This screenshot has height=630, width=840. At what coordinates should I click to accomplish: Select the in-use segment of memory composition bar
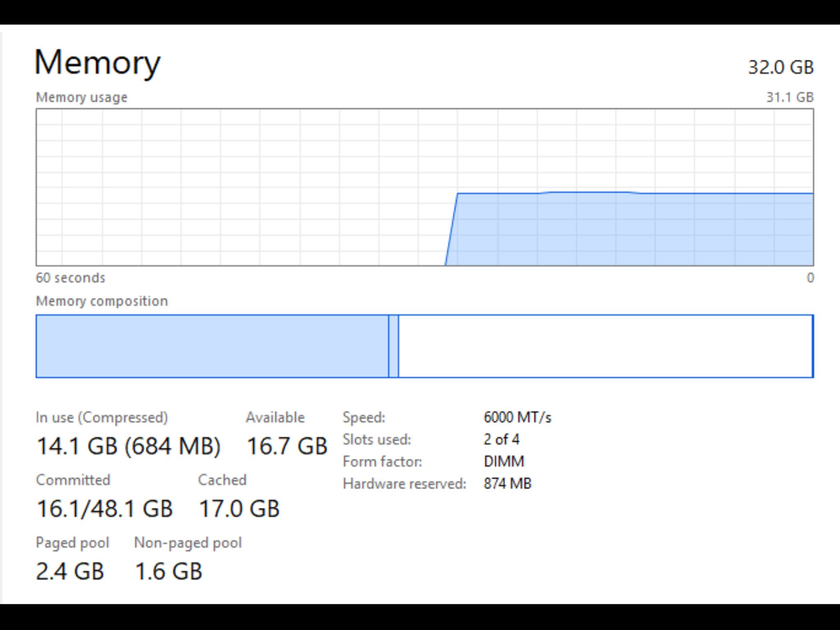point(212,346)
